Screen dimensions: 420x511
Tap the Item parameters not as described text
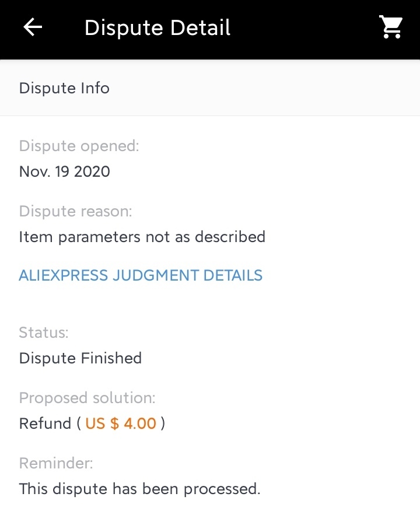coord(142,237)
